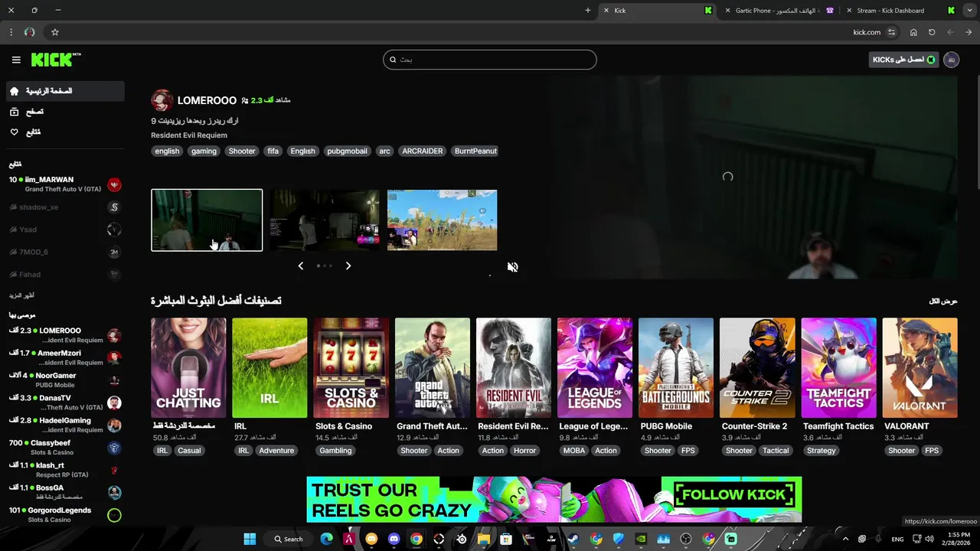Click the heart following icon in the sidebar
Screen dimensions: 980x551
pos(14,132)
